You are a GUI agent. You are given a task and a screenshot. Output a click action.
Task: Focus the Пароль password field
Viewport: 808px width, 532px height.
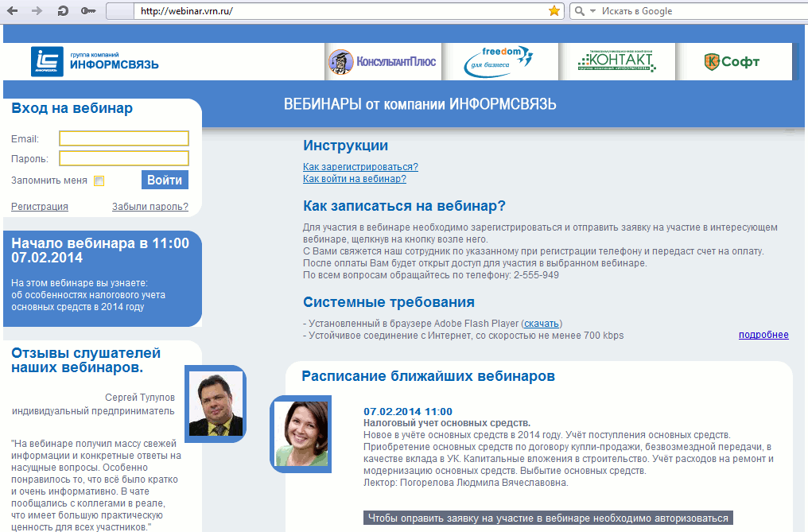124,158
